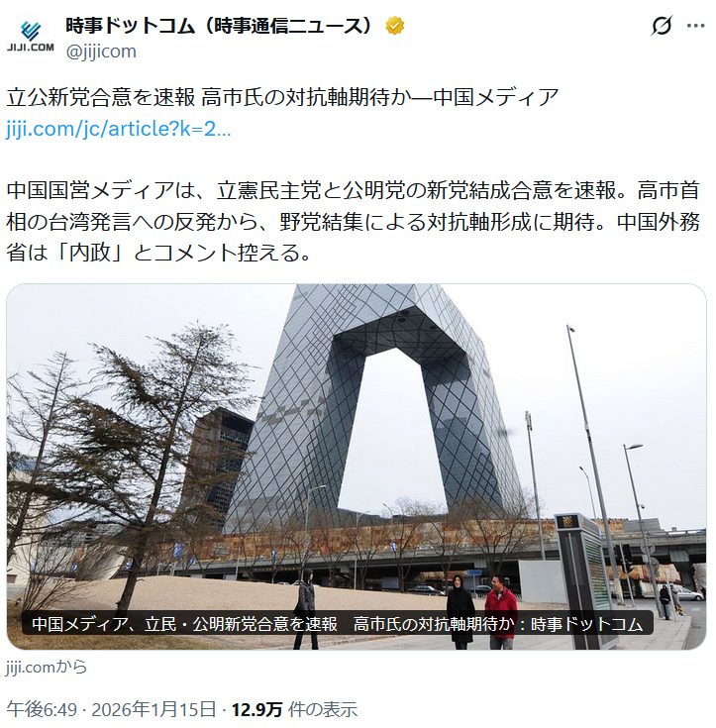This screenshot has height=728, width=716.
Task: Open the JIJI.COM profile avatar
Action: click(x=31, y=38)
